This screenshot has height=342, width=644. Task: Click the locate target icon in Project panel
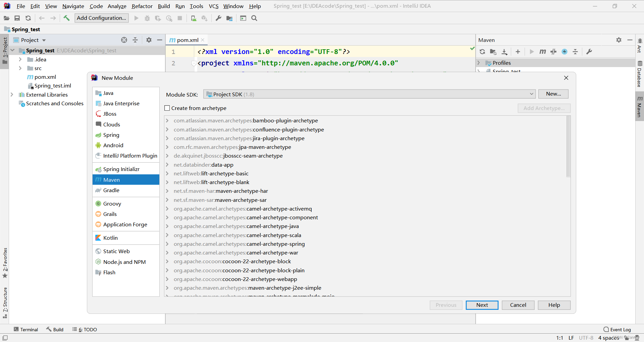click(x=124, y=40)
